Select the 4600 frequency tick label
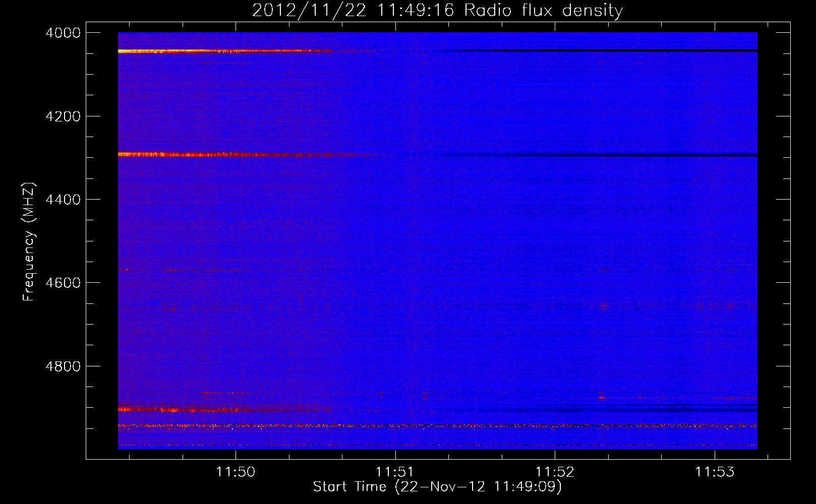The width and height of the screenshot is (816, 504). tap(63, 283)
